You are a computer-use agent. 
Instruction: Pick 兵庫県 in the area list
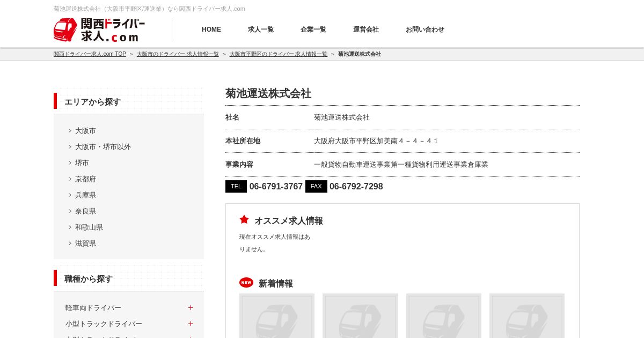tap(85, 195)
